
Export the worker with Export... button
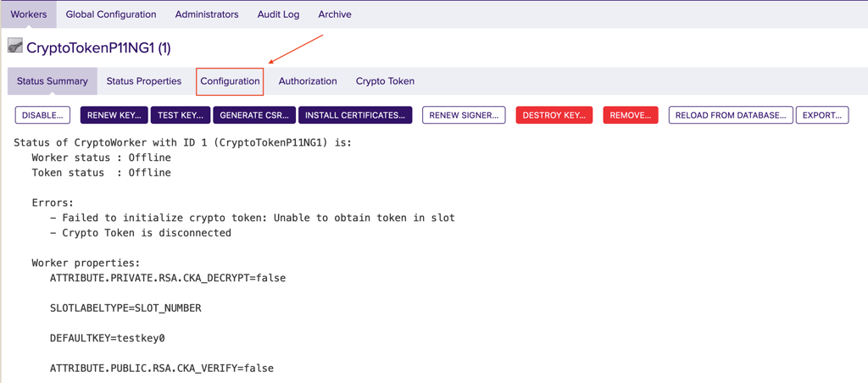pos(821,115)
